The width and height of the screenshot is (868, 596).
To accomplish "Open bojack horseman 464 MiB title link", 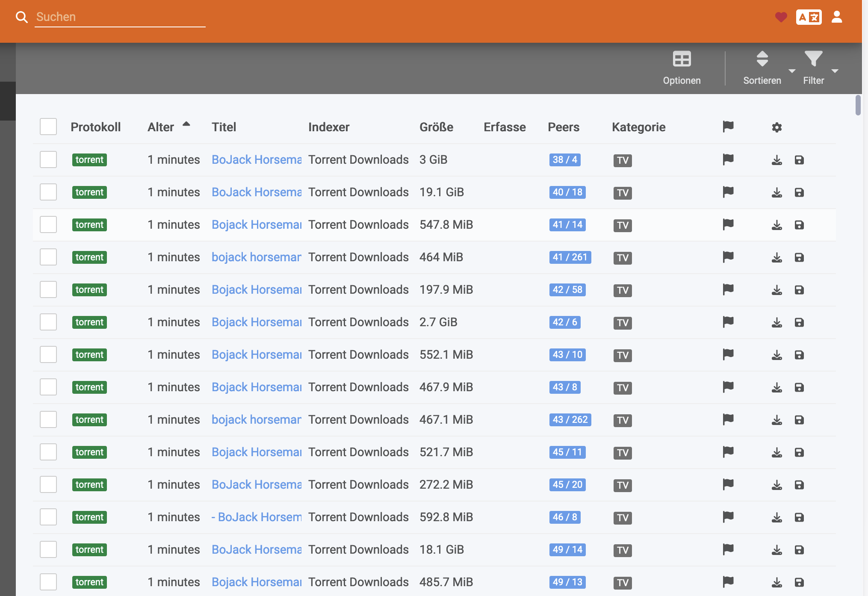I will click(257, 257).
